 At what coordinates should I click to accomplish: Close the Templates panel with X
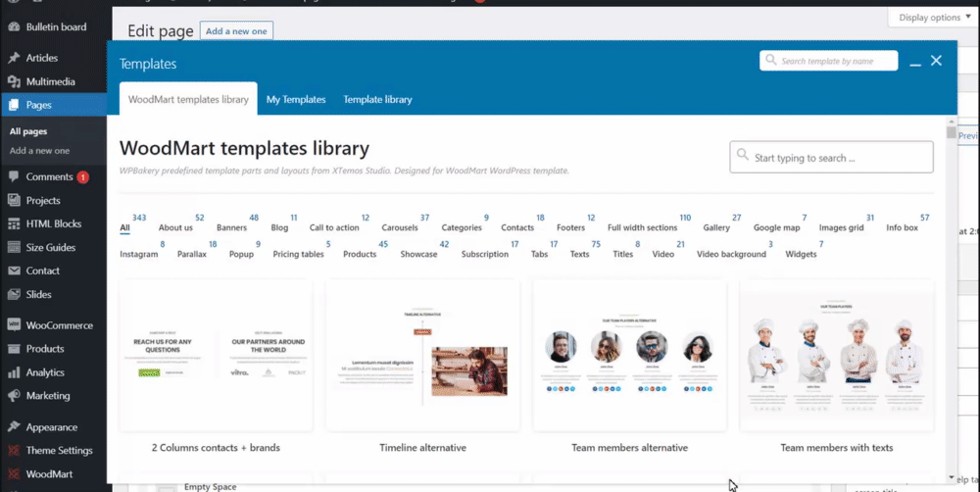(936, 61)
